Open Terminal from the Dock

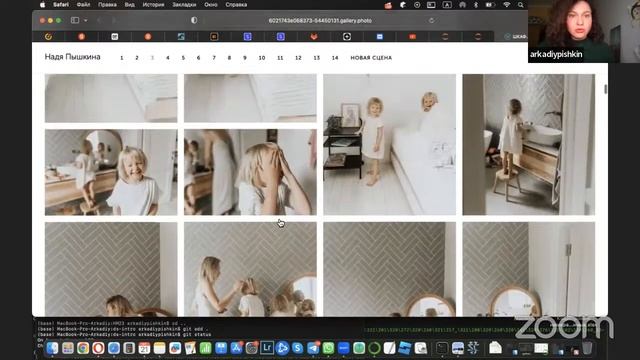[x=442, y=348]
